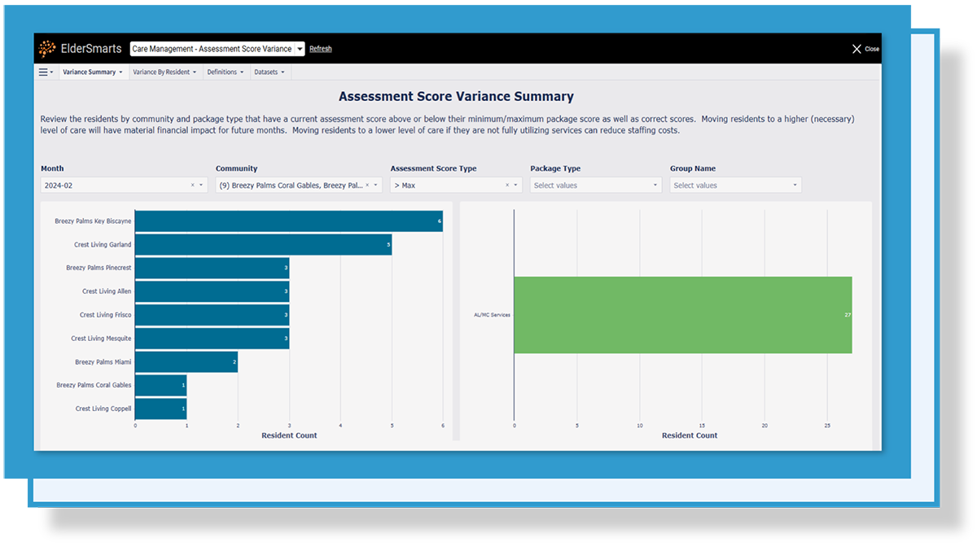Switch to the Variance Summary tab
977x560 pixels.
tap(92, 72)
